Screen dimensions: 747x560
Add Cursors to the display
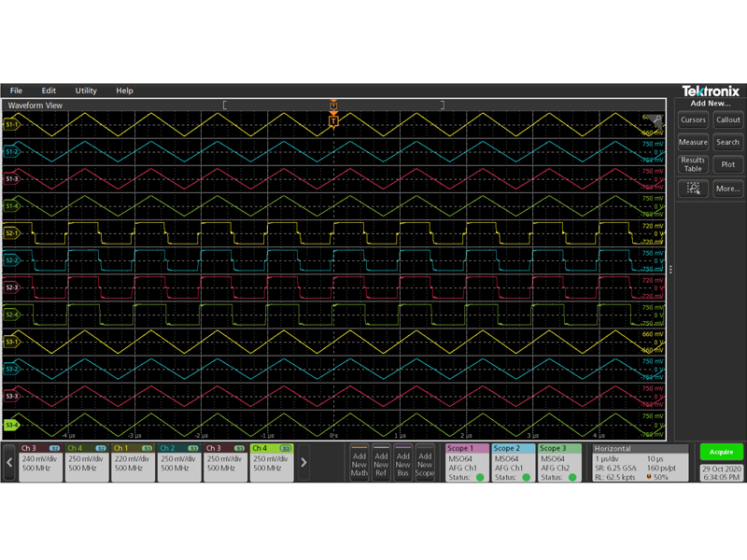(x=693, y=119)
